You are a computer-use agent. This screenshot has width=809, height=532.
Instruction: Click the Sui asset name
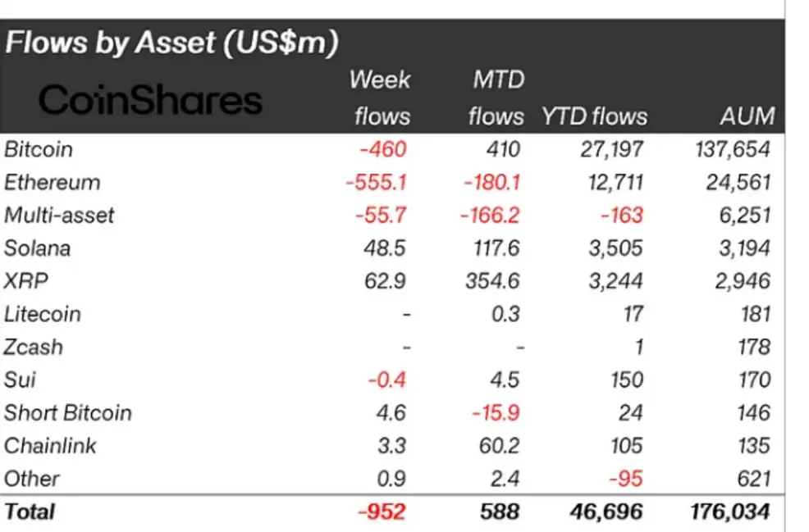[20, 380]
